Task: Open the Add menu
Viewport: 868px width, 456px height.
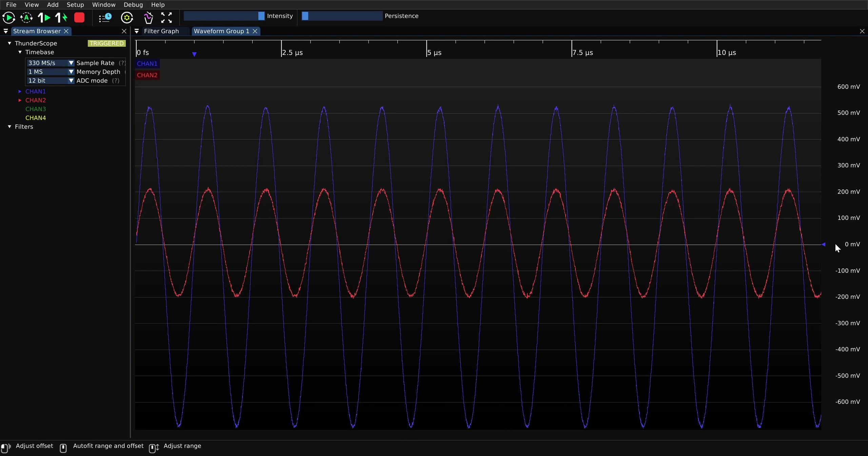Action: click(x=53, y=5)
